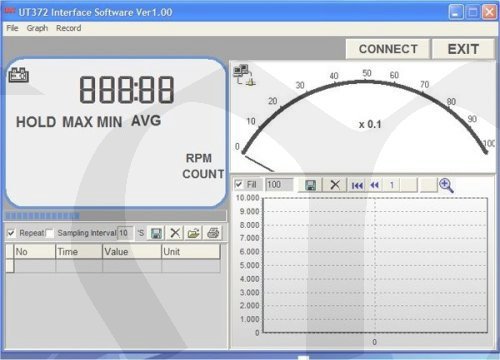Uncheck the Repeat checkbox
Image resolution: width=500 pixels, height=360 pixels.
[x=11, y=233]
